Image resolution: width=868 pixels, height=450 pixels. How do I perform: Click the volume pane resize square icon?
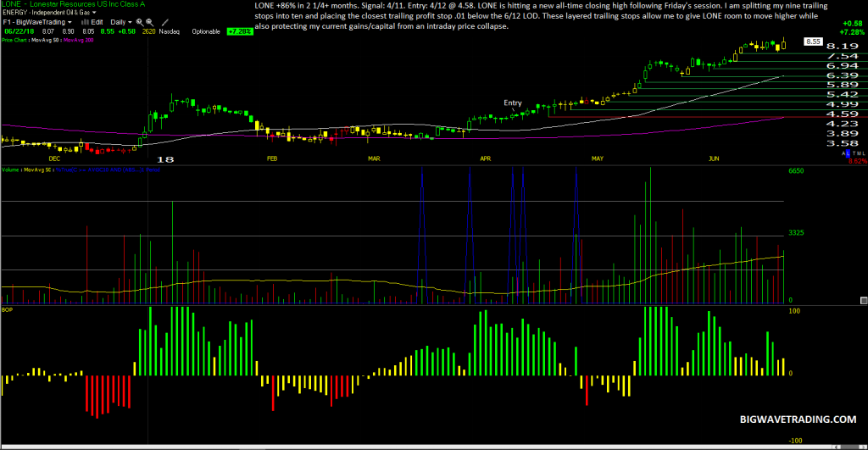(x=864, y=301)
